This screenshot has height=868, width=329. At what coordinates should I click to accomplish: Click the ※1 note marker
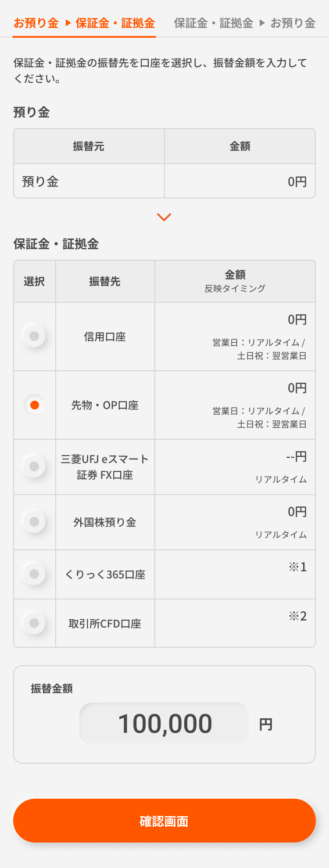(x=297, y=567)
